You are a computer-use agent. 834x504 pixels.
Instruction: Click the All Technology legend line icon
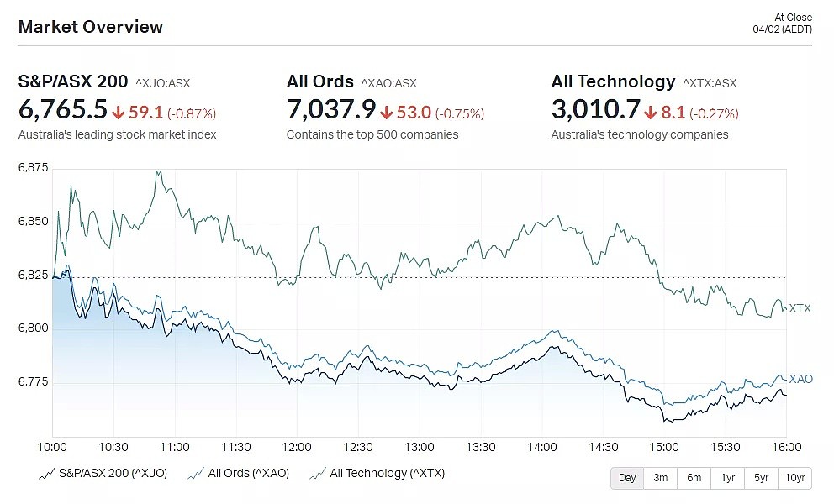tap(318, 473)
